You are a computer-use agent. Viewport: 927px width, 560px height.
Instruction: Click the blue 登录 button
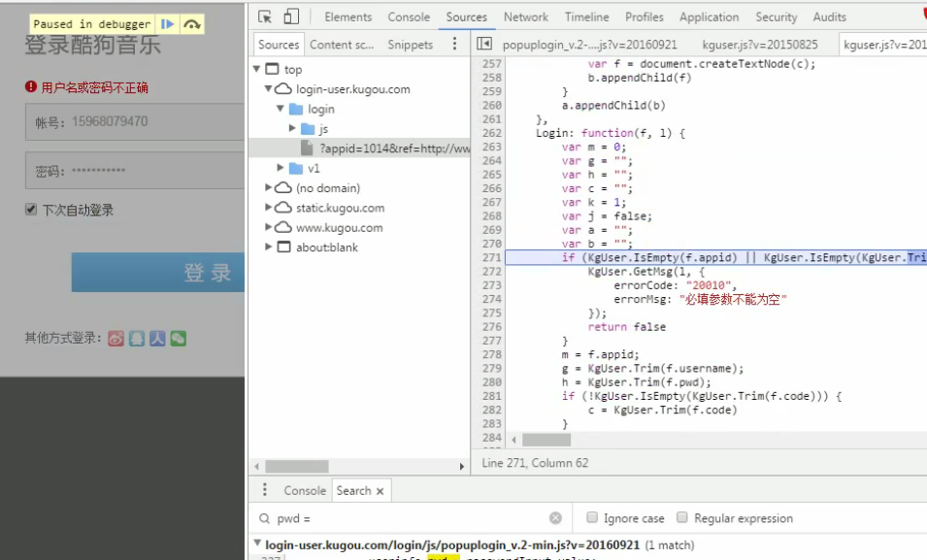coord(157,273)
